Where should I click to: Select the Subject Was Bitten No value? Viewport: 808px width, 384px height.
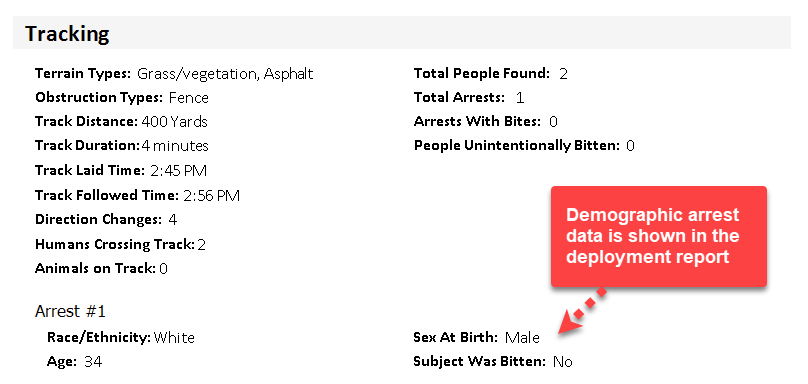(563, 362)
